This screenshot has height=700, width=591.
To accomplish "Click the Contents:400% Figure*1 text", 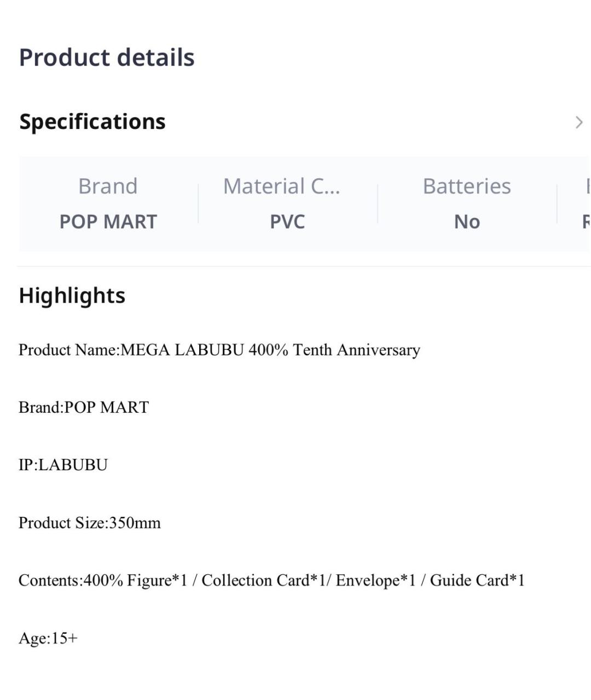I will (103, 580).
